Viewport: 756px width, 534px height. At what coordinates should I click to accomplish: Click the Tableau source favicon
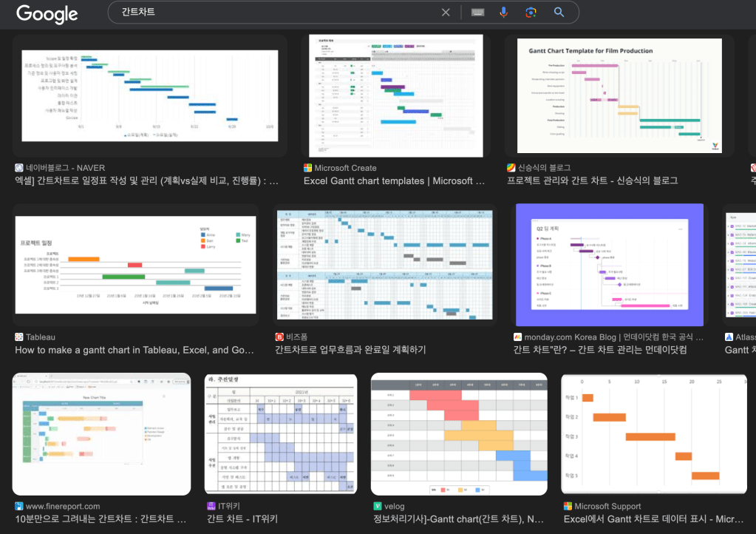19,337
